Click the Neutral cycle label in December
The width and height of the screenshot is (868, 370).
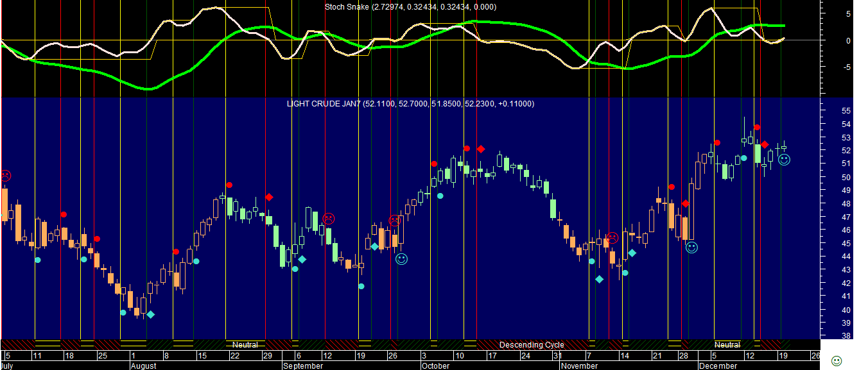[x=727, y=345]
